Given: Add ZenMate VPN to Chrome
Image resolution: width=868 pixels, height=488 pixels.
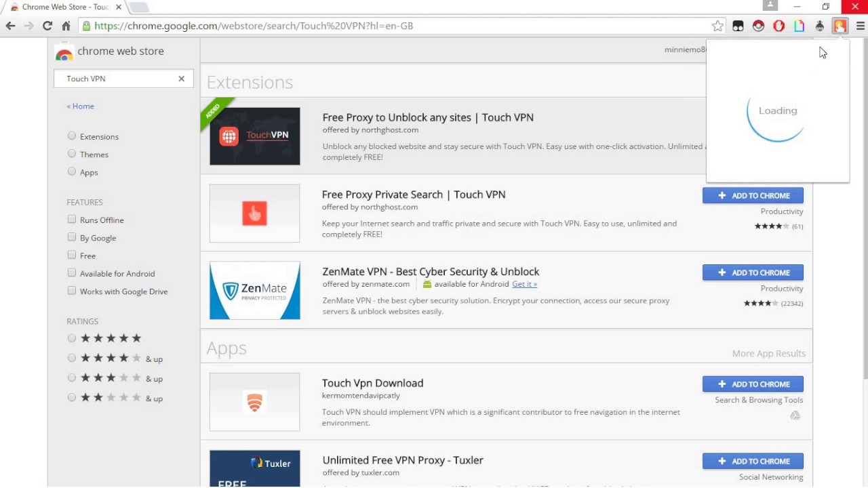Looking at the screenshot, I should [x=753, y=272].
